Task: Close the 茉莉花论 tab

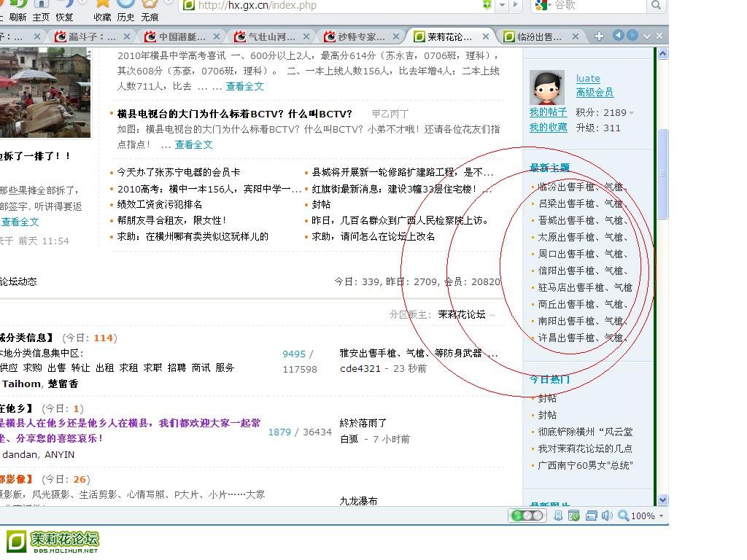Action: point(485,36)
